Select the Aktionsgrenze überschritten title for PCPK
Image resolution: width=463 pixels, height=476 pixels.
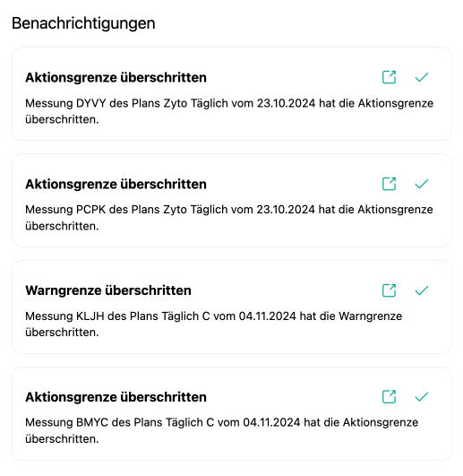coord(116,184)
